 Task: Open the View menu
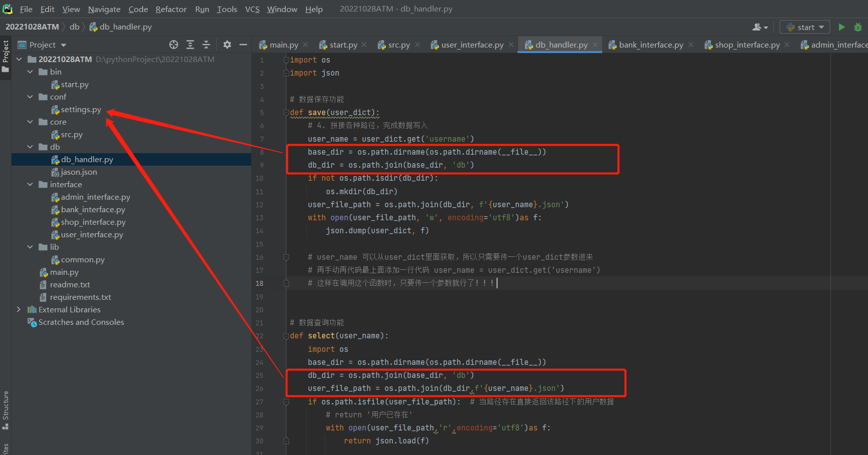pyautogui.click(x=71, y=9)
